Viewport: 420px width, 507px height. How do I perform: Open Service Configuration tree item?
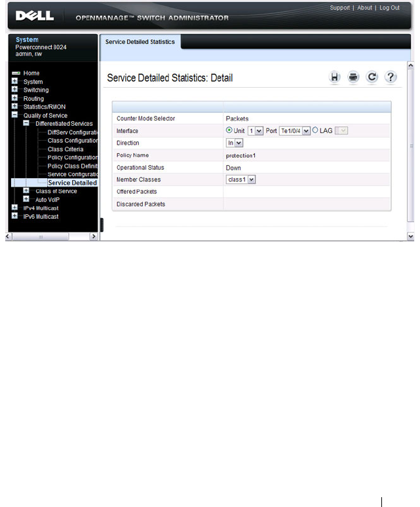(x=73, y=174)
